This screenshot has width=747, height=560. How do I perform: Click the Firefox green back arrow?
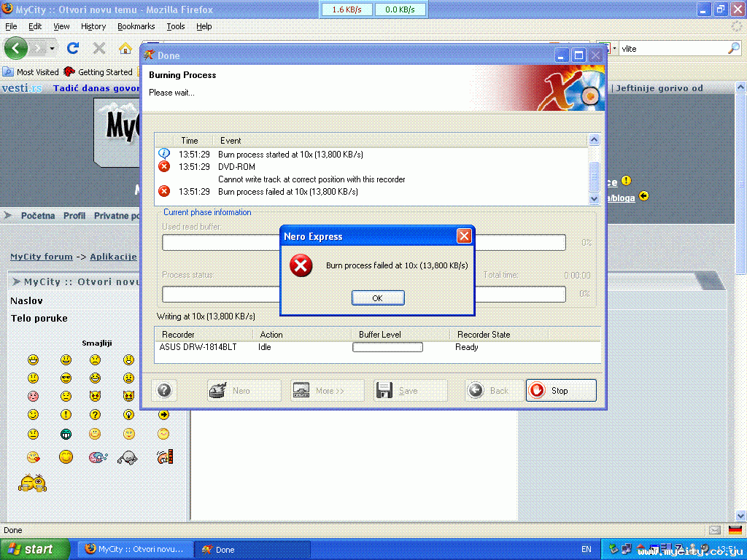pyautogui.click(x=16, y=48)
